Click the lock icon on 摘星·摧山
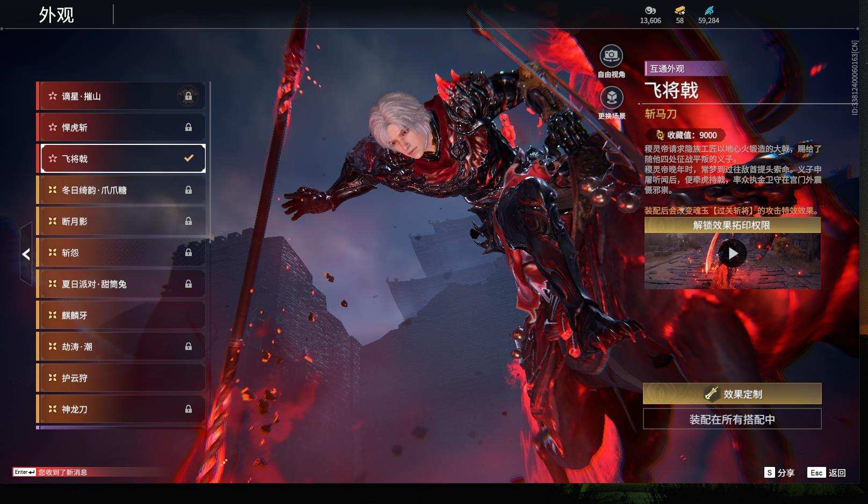The height and width of the screenshot is (504, 868). click(189, 96)
